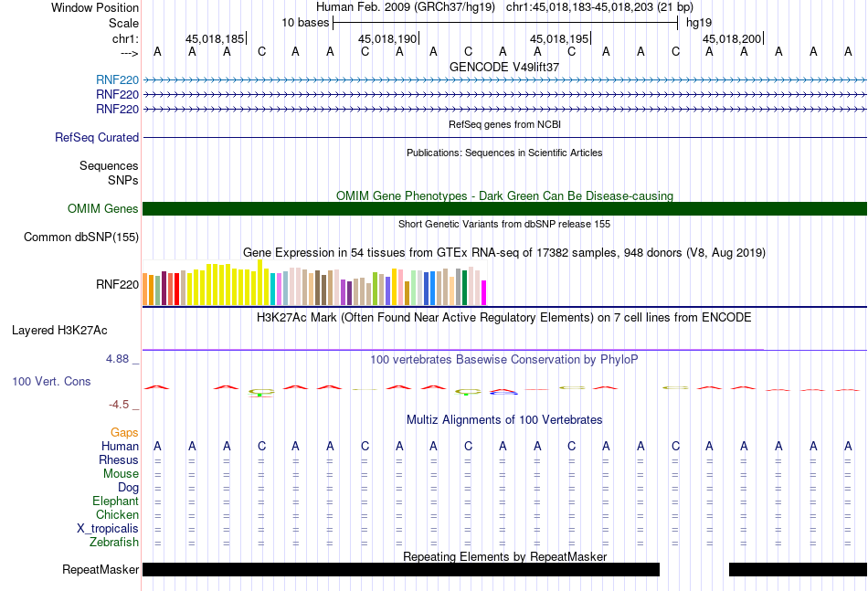
Task: Open RefSeq genes from NCBI track title
Action: pyautogui.click(x=504, y=124)
